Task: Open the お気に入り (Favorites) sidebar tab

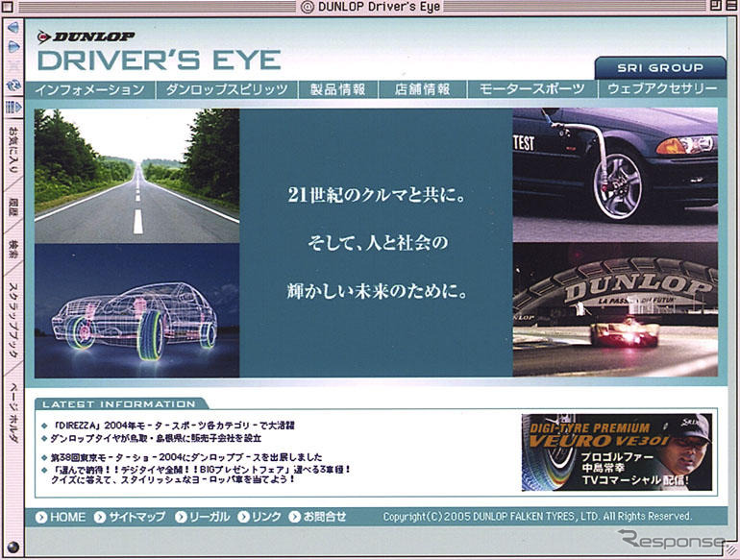Action: pos(13,151)
